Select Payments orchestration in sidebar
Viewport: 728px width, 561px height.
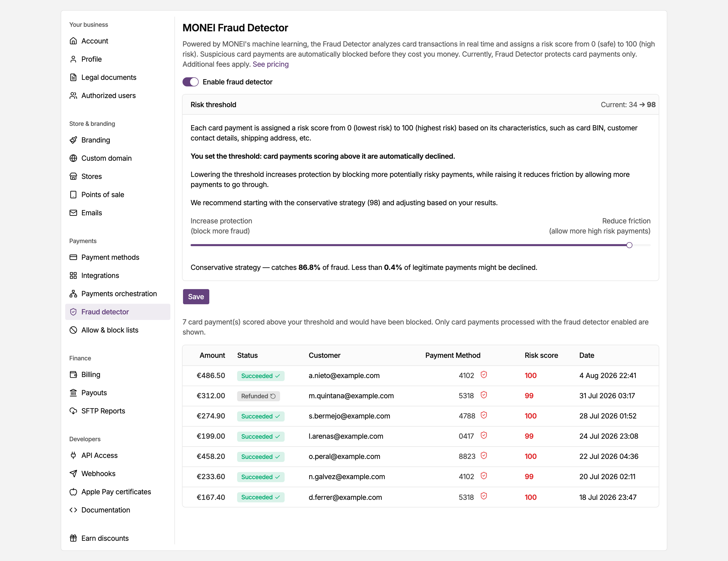pyautogui.click(x=118, y=294)
